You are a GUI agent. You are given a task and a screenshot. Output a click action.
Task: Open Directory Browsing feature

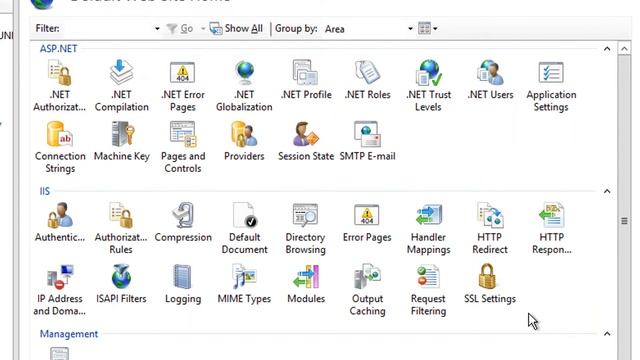(x=305, y=229)
